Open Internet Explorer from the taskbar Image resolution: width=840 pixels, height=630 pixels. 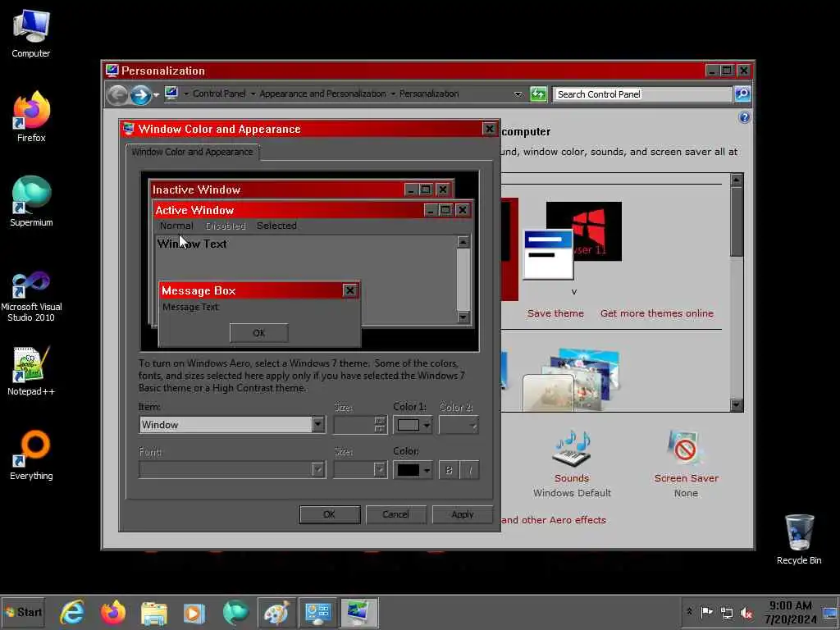pos(72,612)
